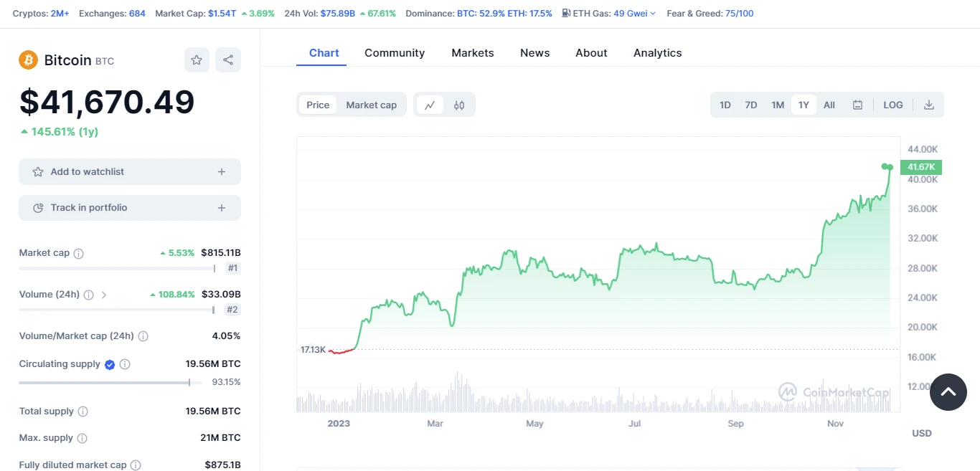Show Volume/Market cap info icon

coord(143,336)
